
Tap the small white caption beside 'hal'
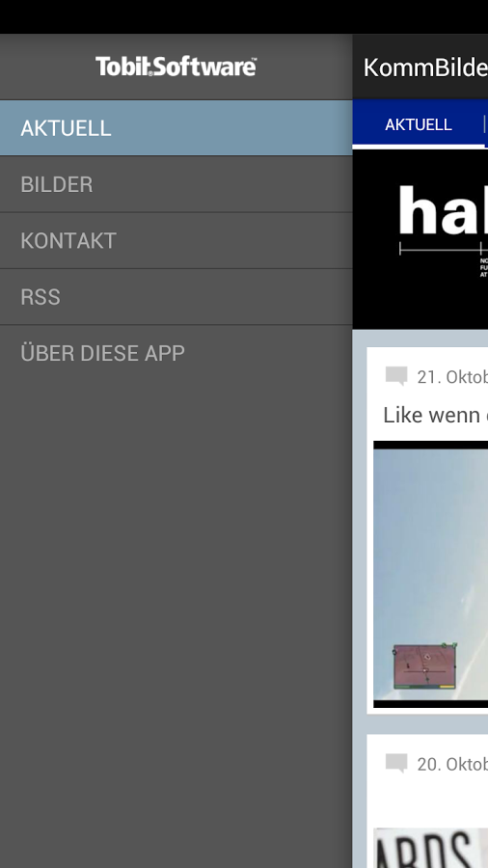pyautogui.click(x=484, y=267)
